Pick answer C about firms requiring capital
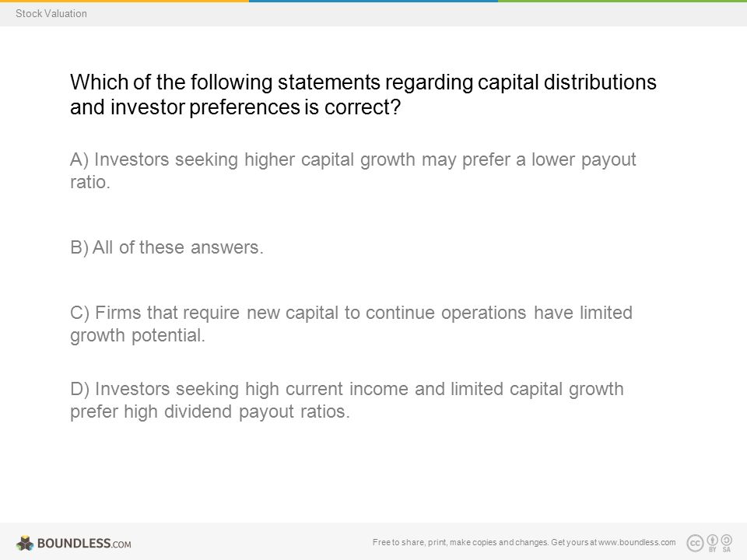Image resolution: width=747 pixels, height=560 pixels. pos(351,324)
